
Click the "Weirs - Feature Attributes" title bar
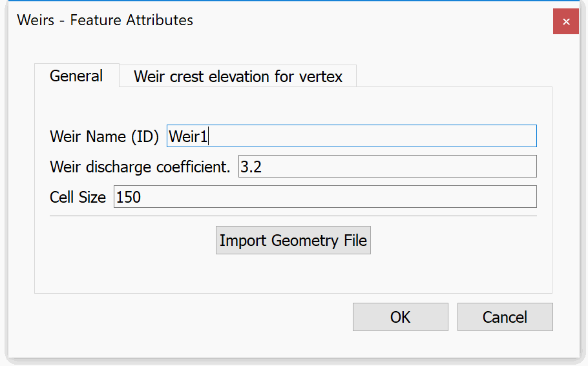(x=258, y=20)
